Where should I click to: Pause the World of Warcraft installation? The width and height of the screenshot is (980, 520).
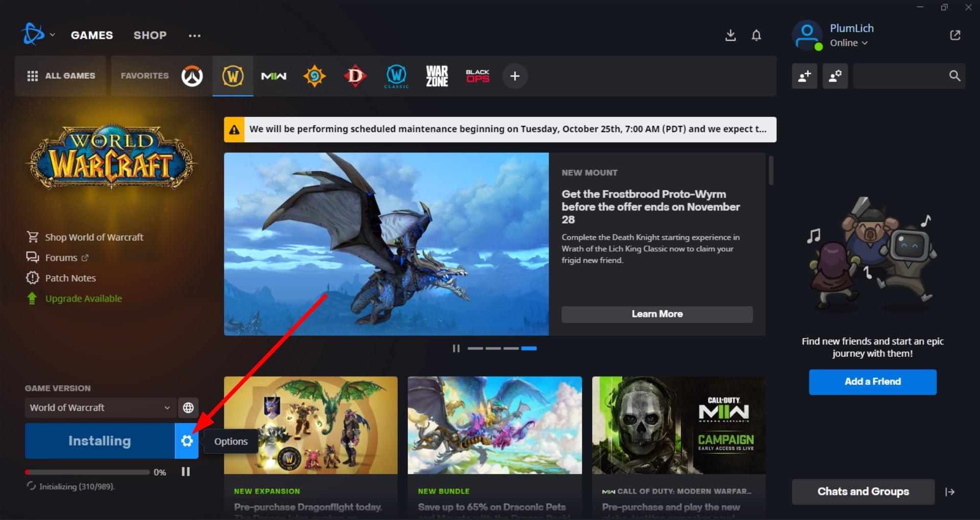click(186, 471)
